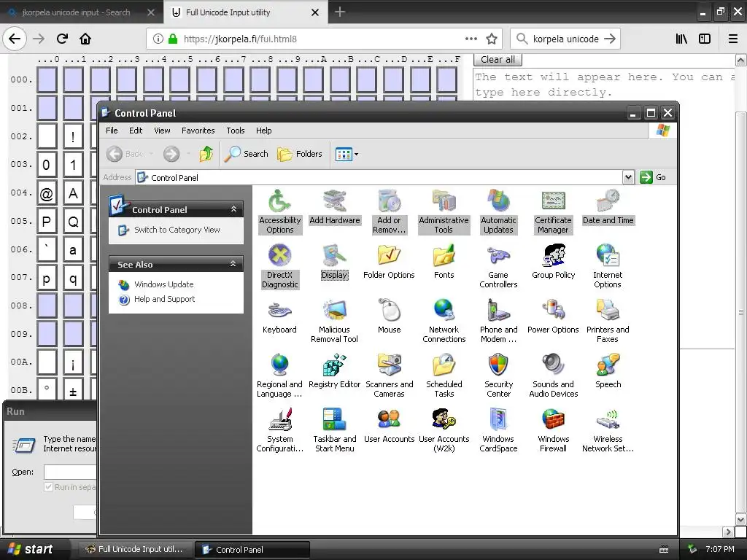
Task: Open the Edit menu
Action: (x=136, y=131)
